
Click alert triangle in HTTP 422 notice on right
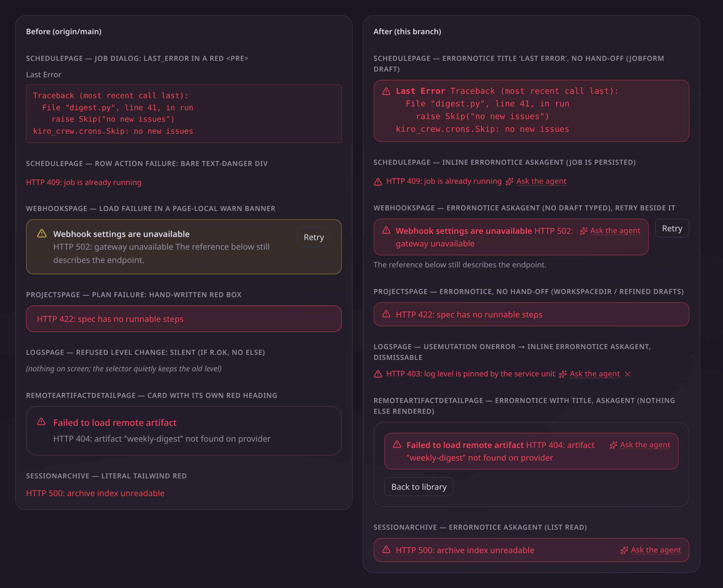386,314
